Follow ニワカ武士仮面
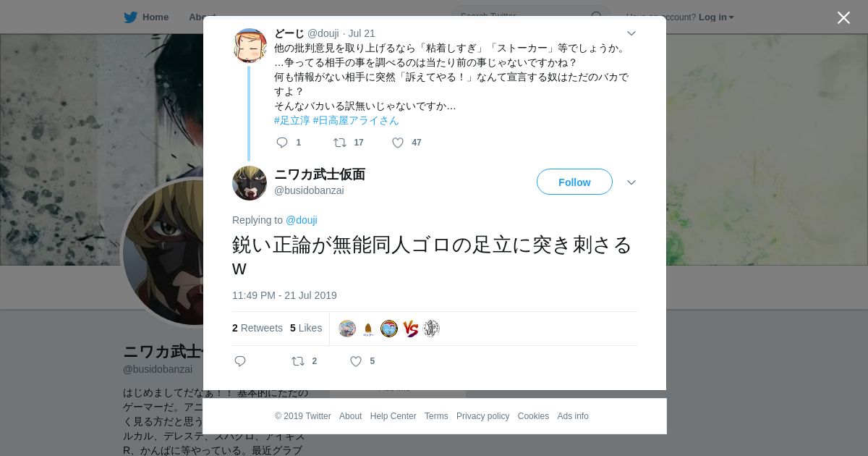This screenshot has height=456, width=868. 574,182
